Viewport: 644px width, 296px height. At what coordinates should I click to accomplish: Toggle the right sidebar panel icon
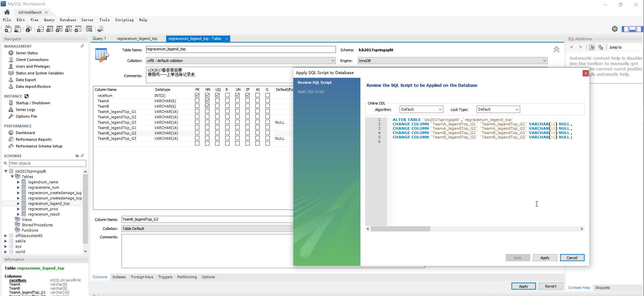click(640, 29)
